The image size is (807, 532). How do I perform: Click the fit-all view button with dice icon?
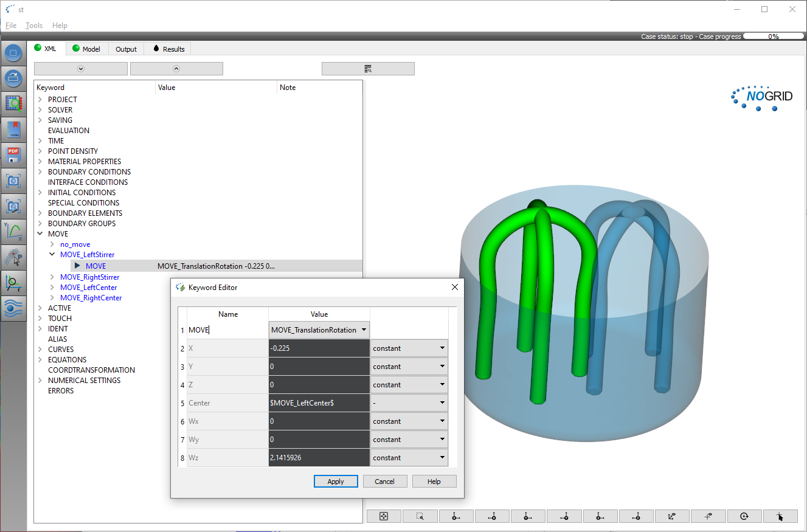[384, 516]
